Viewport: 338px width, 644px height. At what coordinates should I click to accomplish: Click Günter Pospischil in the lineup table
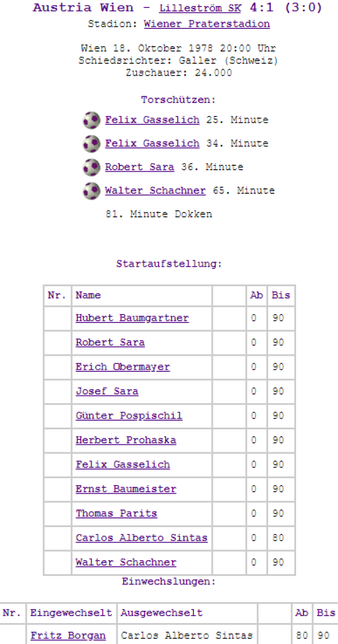pyautogui.click(x=129, y=416)
